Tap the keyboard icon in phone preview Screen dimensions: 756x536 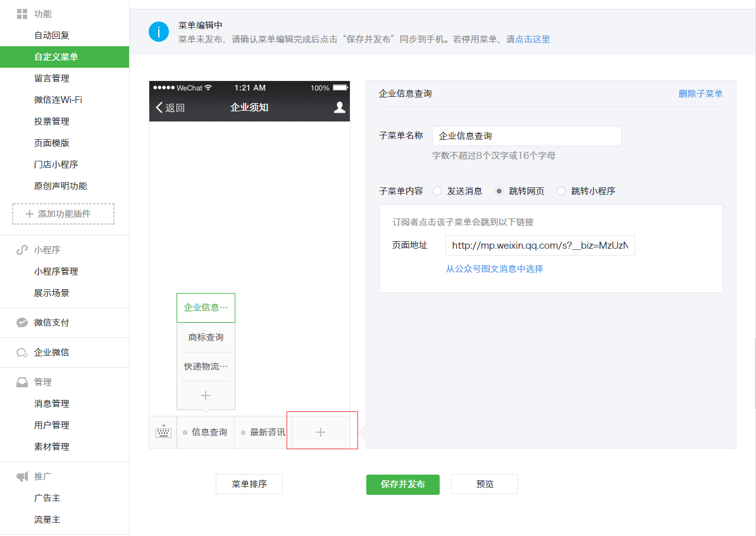click(x=163, y=432)
